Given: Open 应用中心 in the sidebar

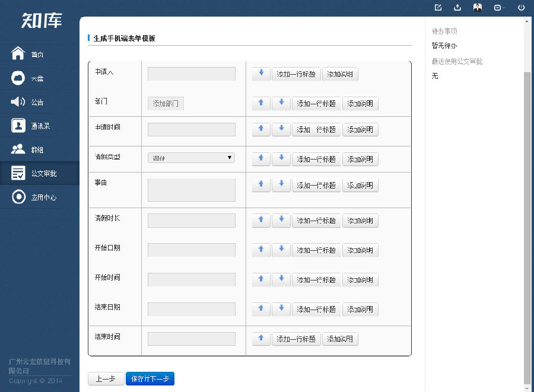Looking at the screenshot, I should 44,197.
